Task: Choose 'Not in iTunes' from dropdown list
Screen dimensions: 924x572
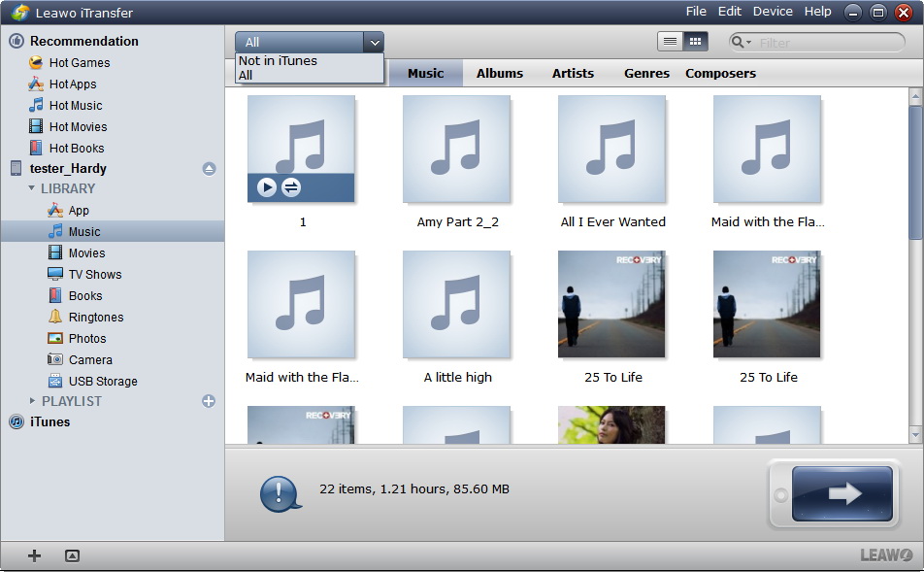Action: tap(278, 61)
